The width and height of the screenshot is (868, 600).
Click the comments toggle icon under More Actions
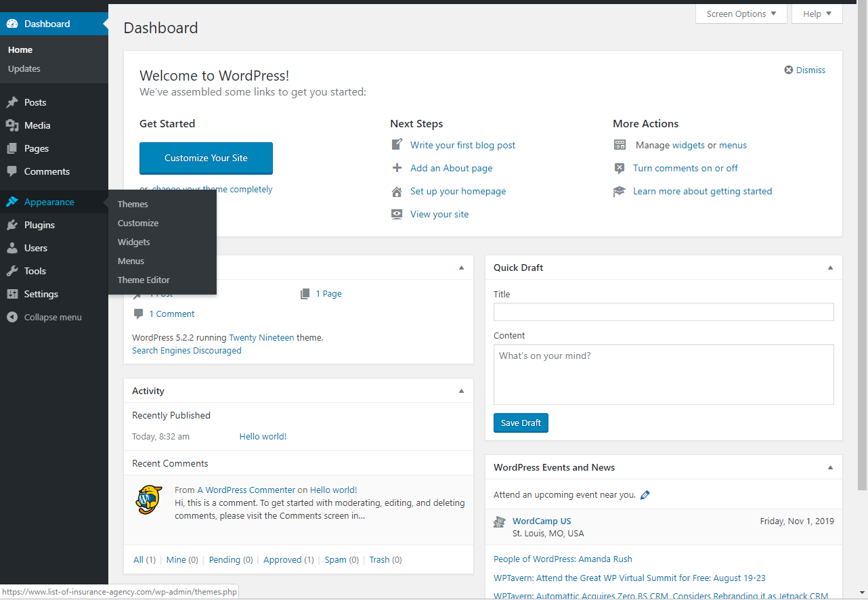point(620,168)
